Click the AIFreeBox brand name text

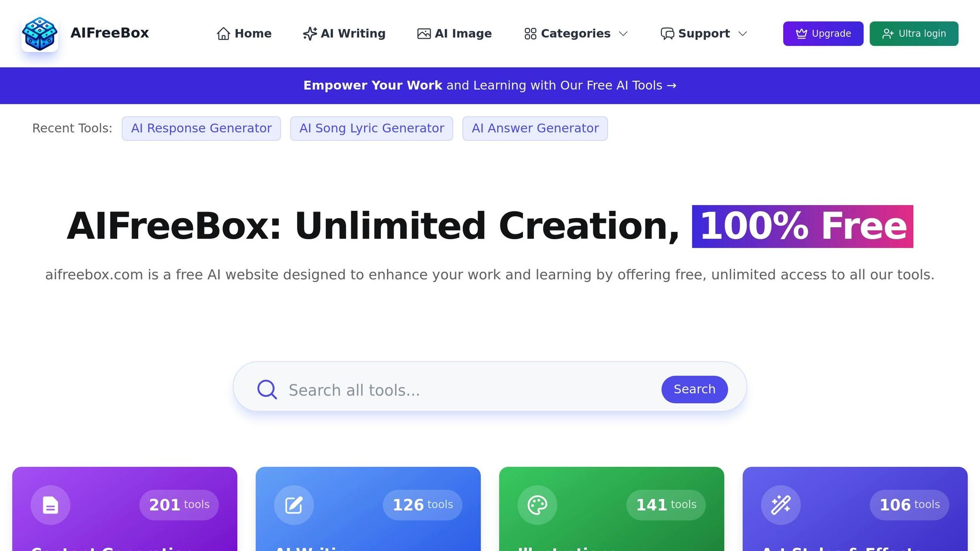click(x=110, y=33)
